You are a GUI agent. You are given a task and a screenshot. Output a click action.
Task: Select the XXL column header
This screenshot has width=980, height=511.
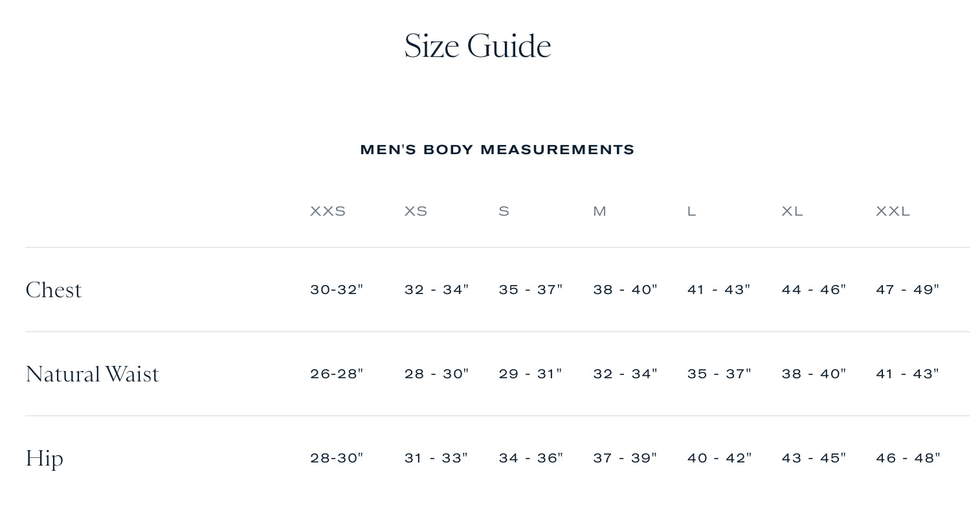893,211
